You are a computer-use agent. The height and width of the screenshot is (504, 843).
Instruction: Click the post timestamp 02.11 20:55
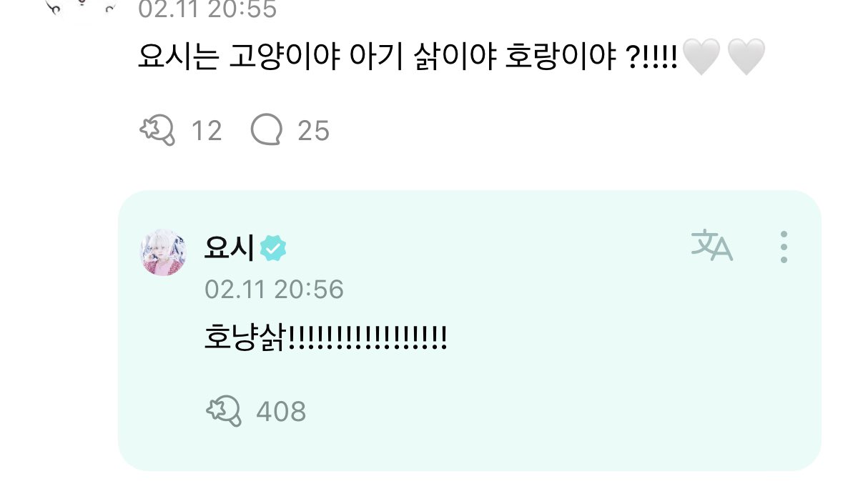(207, 10)
